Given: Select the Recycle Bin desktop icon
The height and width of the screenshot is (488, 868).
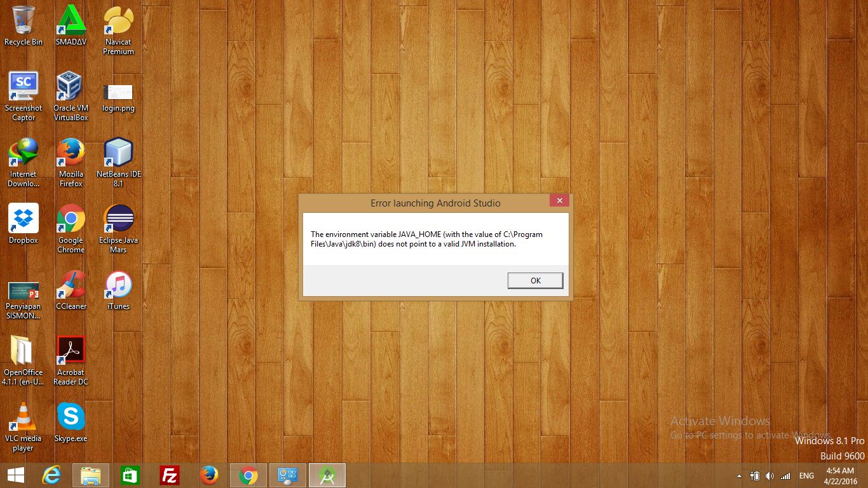Looking at the screenshot, I should (x=24, y=26).
